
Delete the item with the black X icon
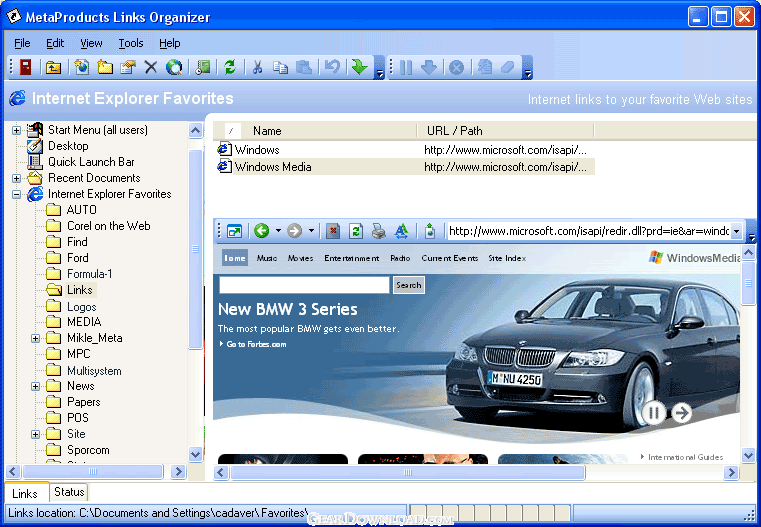pyautogui.click(x=151, y=67)
